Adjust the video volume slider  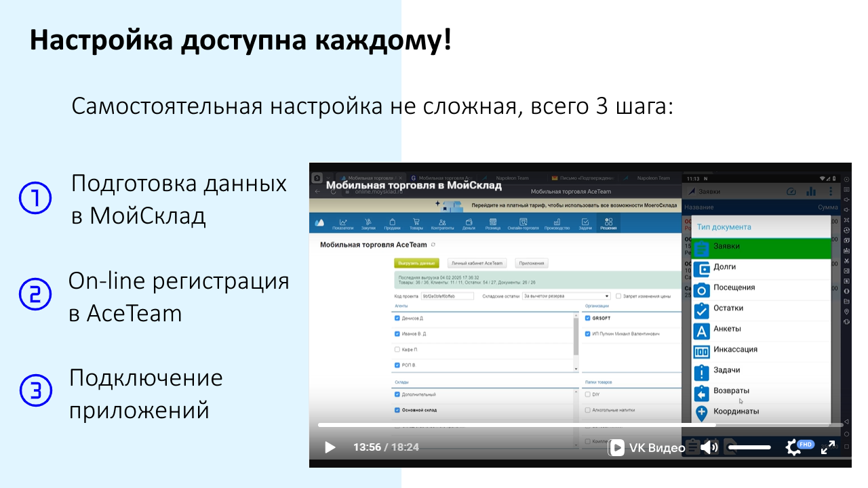(x=749, y=447)
